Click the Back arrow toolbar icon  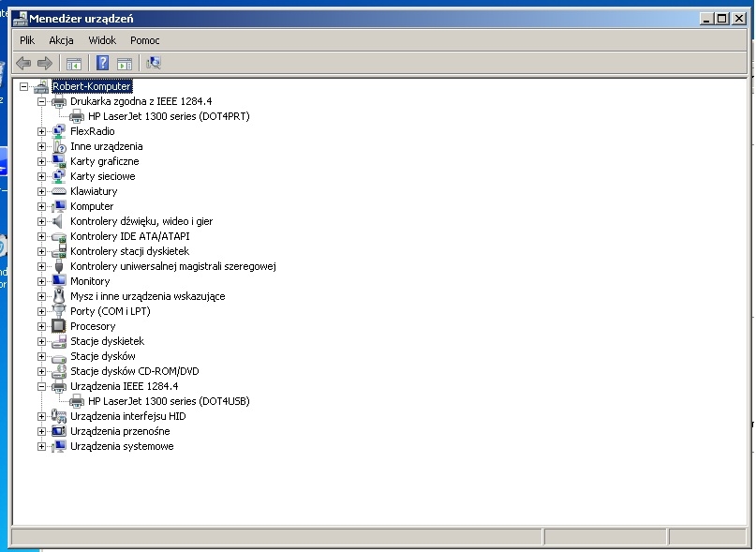point(23,63)
